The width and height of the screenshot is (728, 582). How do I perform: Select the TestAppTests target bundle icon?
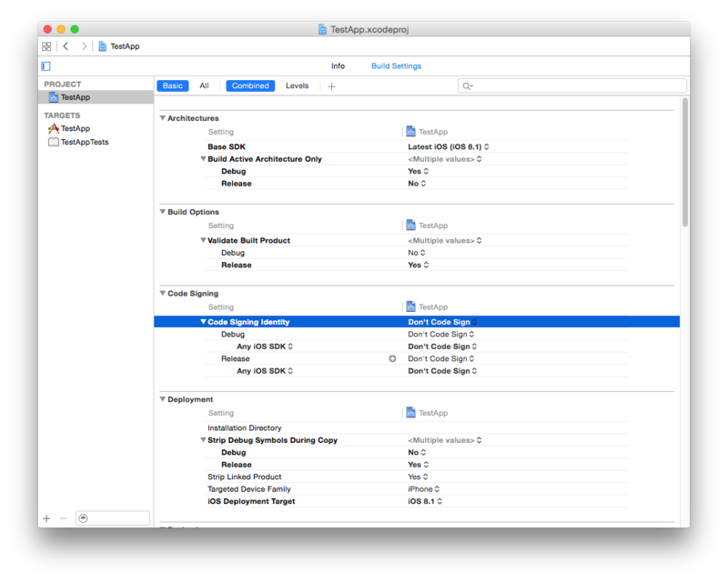54,142
